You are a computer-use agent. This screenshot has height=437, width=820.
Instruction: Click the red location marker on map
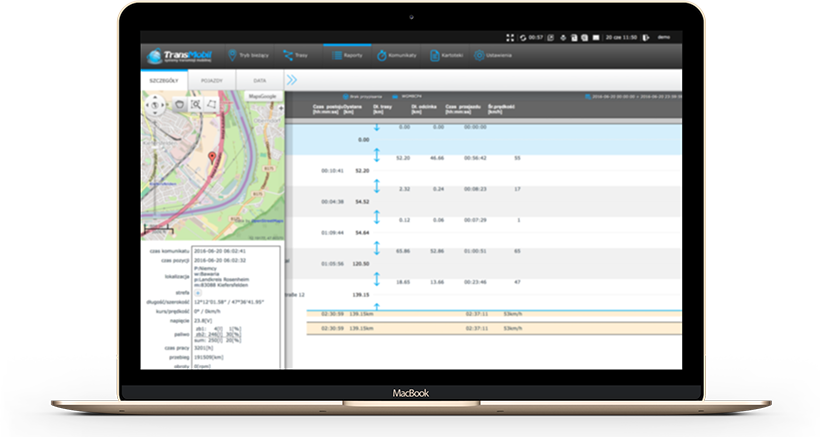click(212, 158)
